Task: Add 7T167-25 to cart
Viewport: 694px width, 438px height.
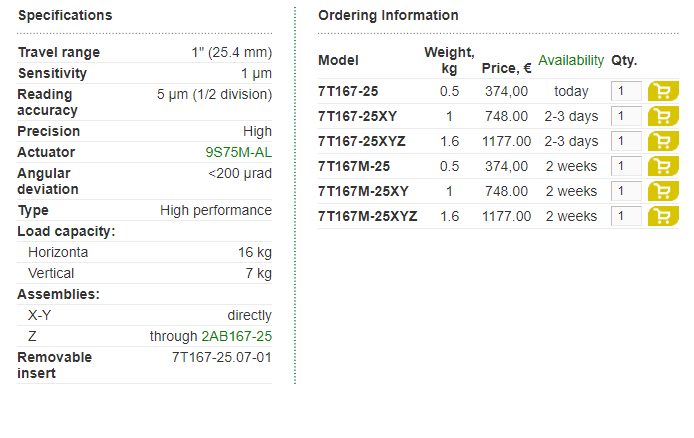Action: (663, 91)
